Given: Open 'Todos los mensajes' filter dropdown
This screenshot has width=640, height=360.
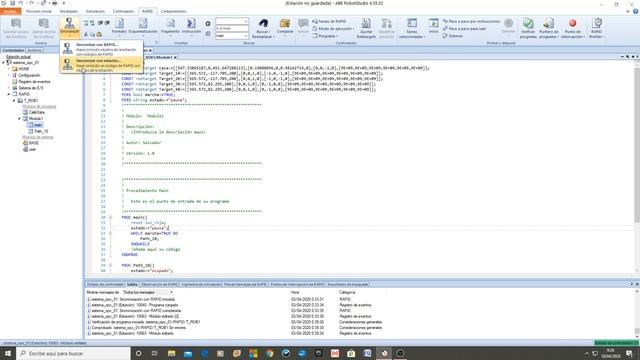Looking at the screenshot, I should [148, 293].
